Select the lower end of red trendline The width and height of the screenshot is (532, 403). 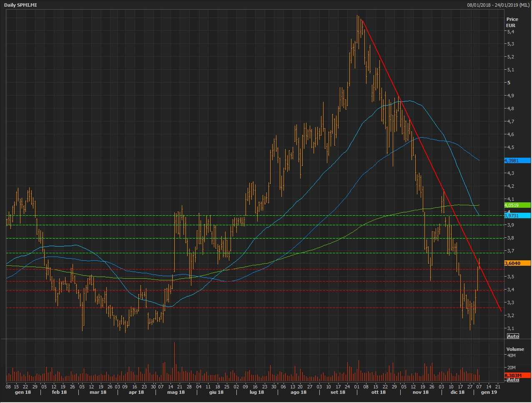[501, 310]
